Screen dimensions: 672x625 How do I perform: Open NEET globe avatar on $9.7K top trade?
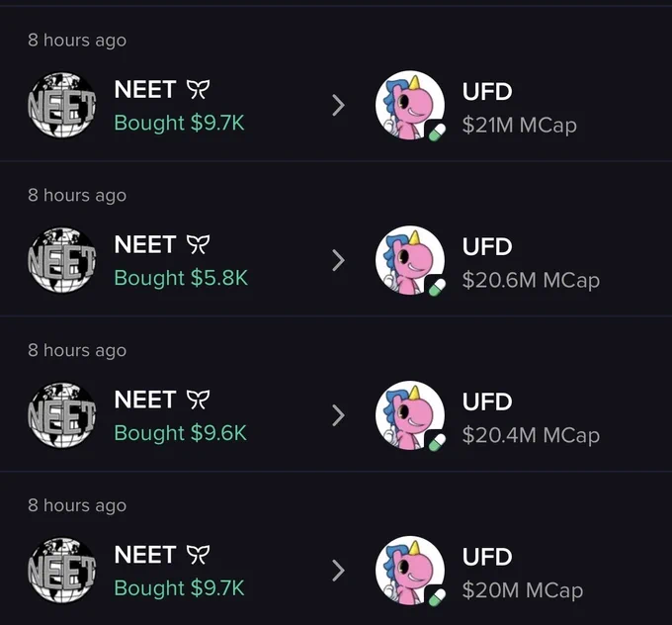tap(62, 105)
